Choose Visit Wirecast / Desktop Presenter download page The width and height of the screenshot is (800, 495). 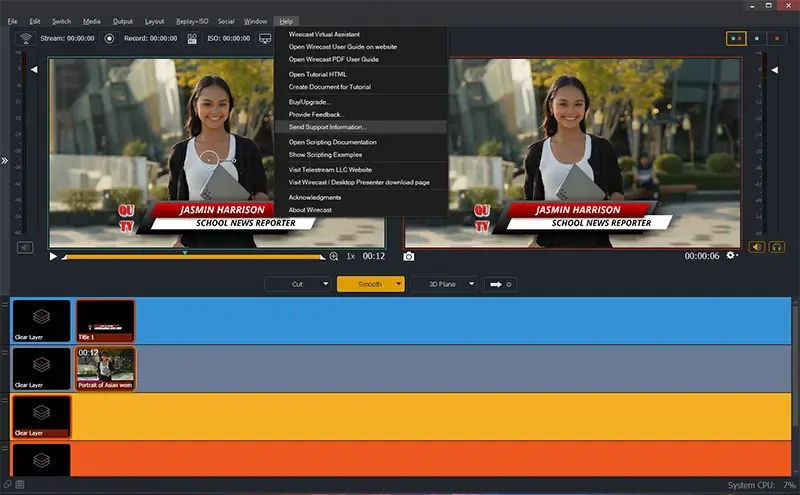click(361, 182)
